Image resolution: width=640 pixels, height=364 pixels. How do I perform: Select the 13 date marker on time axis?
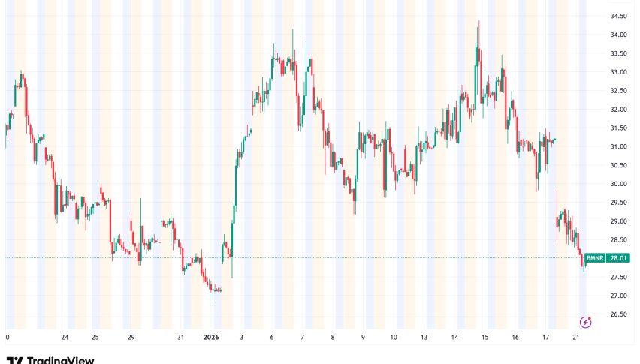click(424, 338)
